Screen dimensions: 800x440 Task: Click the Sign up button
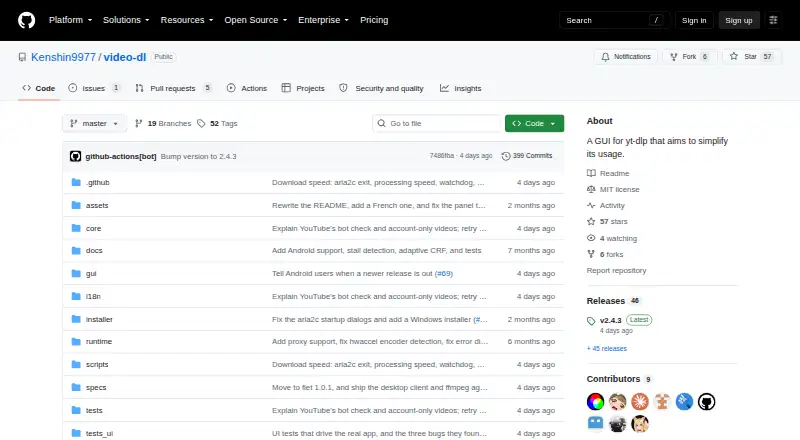point(739,20)
